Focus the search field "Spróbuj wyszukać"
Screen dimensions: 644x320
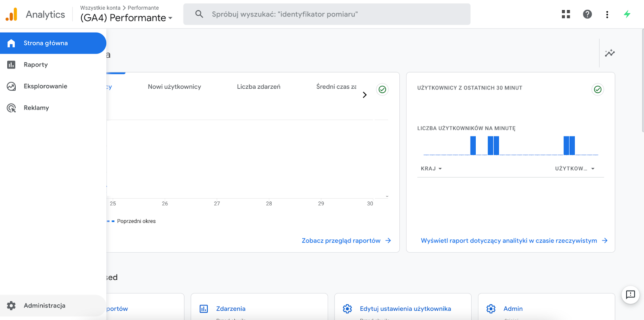coord(327,14)
